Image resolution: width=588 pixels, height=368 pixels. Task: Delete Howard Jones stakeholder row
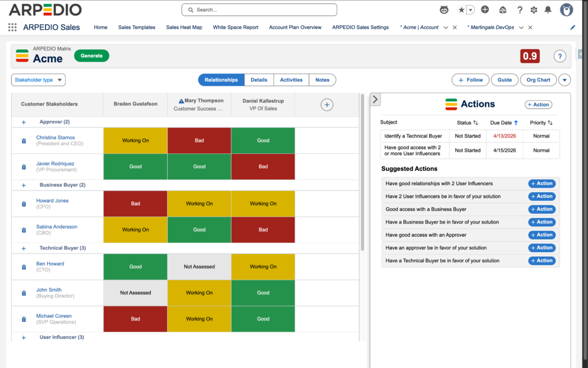point(24,204)
